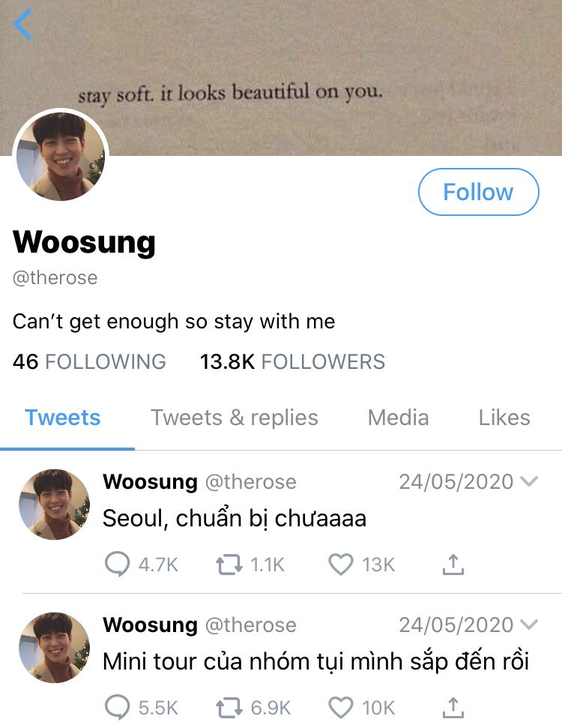
Task: Retweet the 'Seoul, chuẩn bị chưaaaa' tweet
Action: [x=229, y=565]
